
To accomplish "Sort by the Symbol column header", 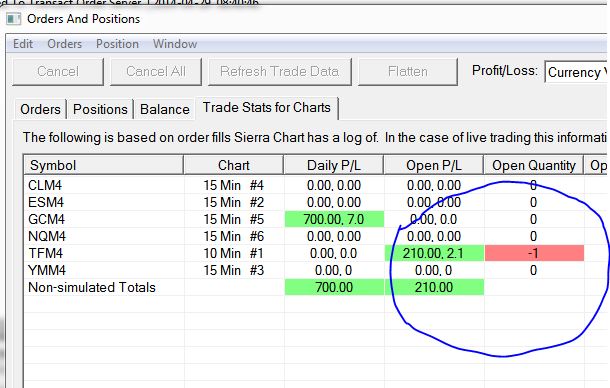I will click(103, 165).
